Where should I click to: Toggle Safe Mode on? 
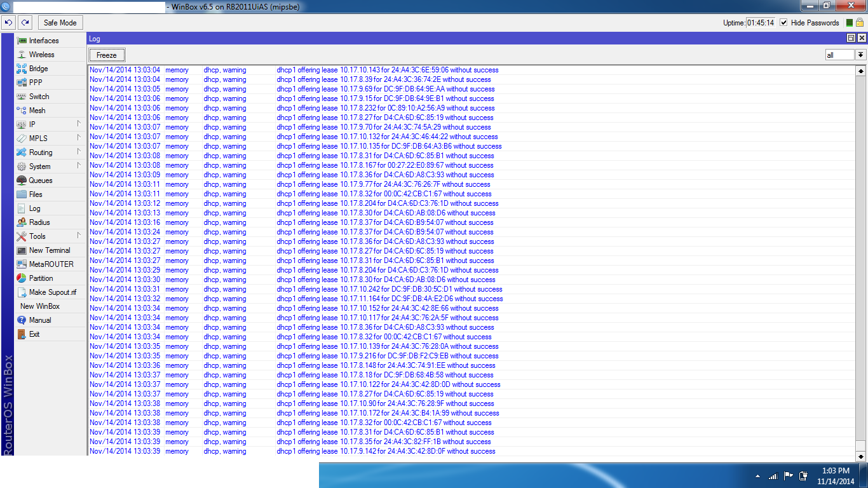[60, 22]
